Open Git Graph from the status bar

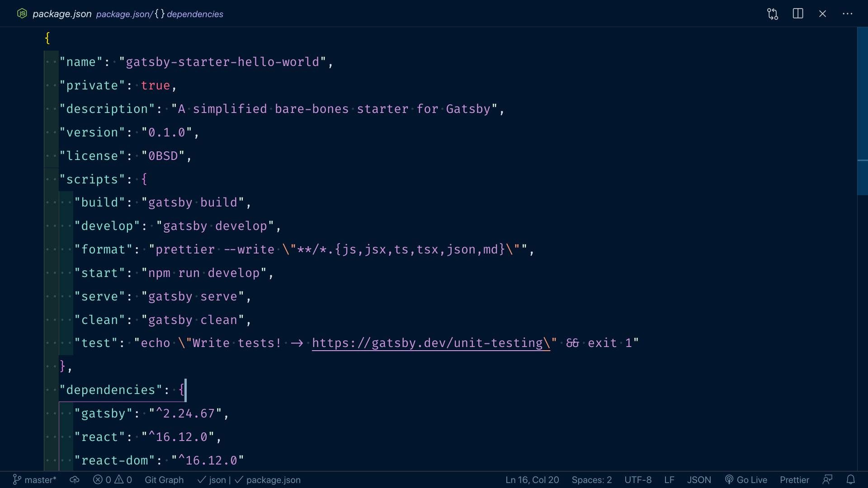pyautogui.click(x=164, y=480)
